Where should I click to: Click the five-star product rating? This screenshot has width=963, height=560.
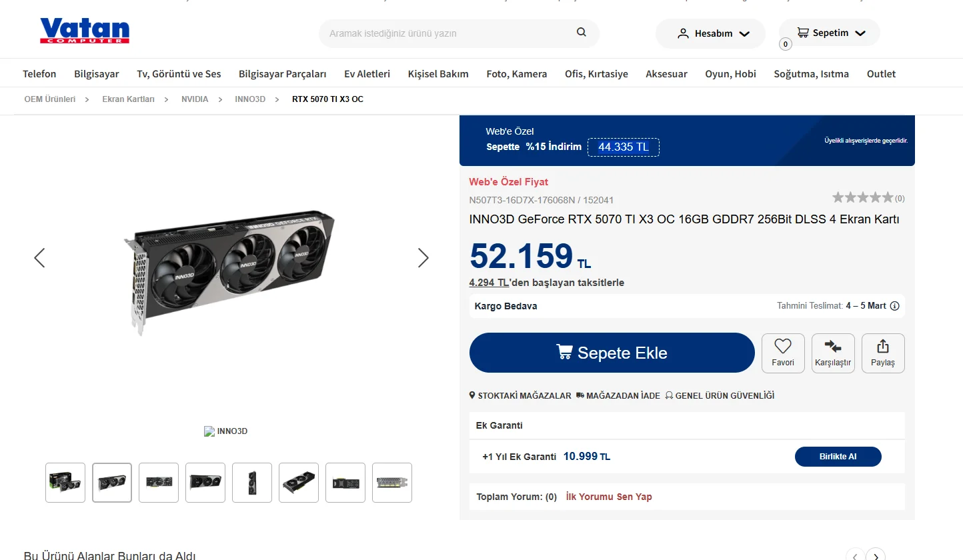click(862, 197)
